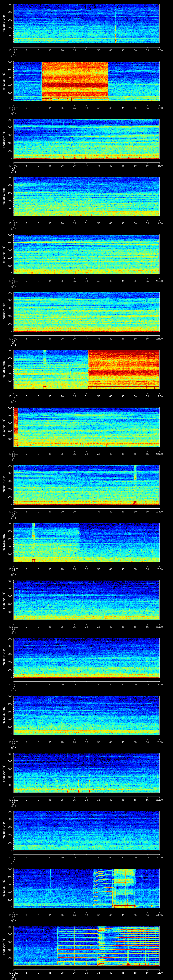Open the spectrogram starting at 13:21:00
Screen dimensions: 173x980
86,369
